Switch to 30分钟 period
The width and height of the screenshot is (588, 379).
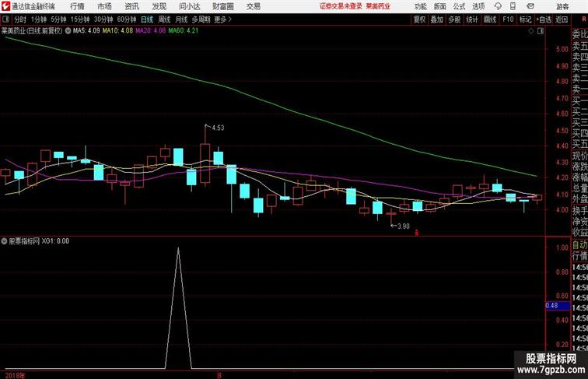pyautogui.click(x=103, y=19)
